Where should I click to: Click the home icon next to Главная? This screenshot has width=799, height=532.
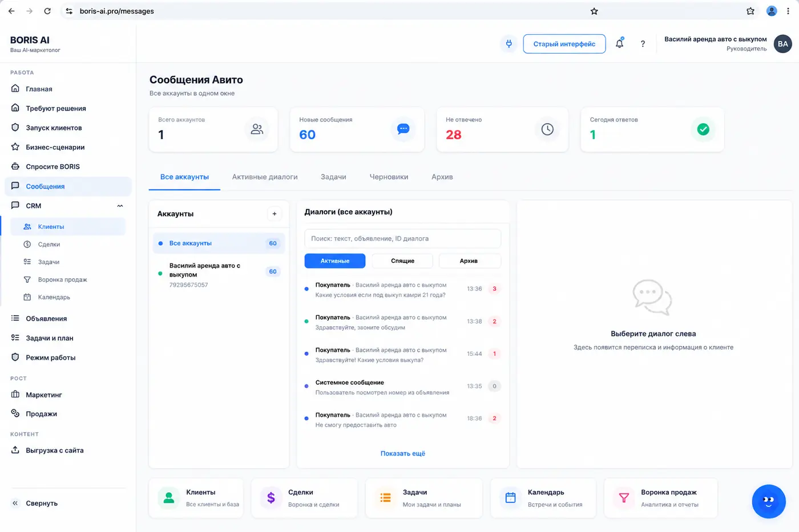(x=15, y=88)
